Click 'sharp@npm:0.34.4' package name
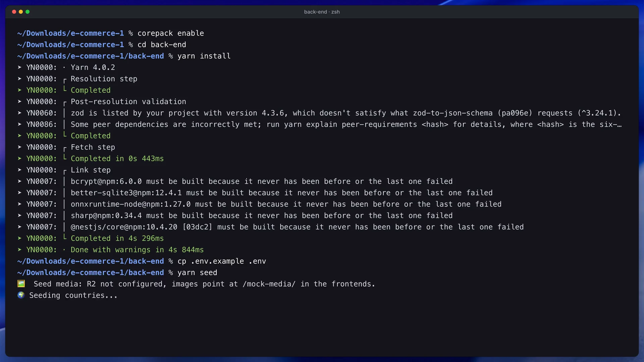 (x=106, y=216)
